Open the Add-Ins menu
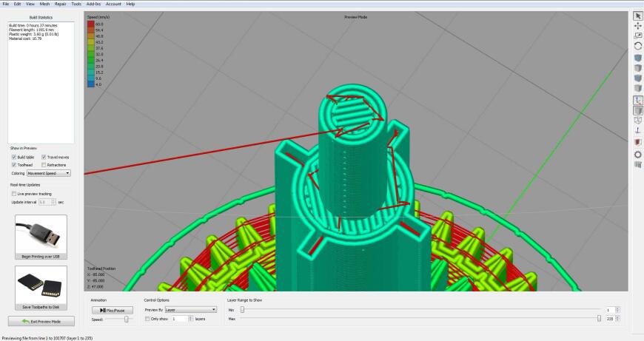This screenshot has width=644, height=341. coord(93,4)
